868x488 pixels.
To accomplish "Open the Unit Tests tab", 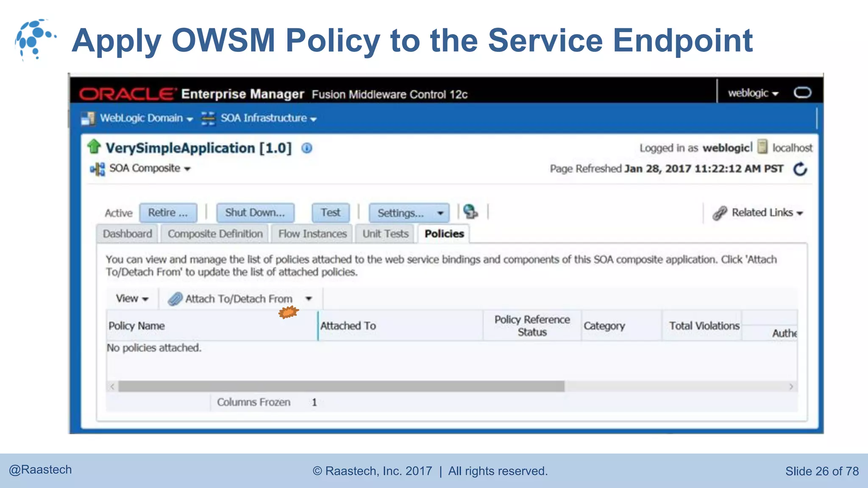I will 385,234.
